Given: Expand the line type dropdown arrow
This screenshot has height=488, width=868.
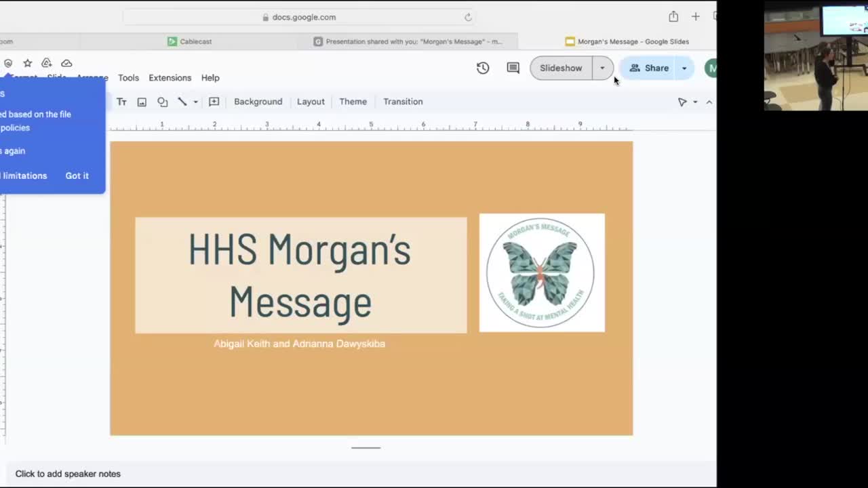Looking at the screenshot, I should click(x=195, y=102).
